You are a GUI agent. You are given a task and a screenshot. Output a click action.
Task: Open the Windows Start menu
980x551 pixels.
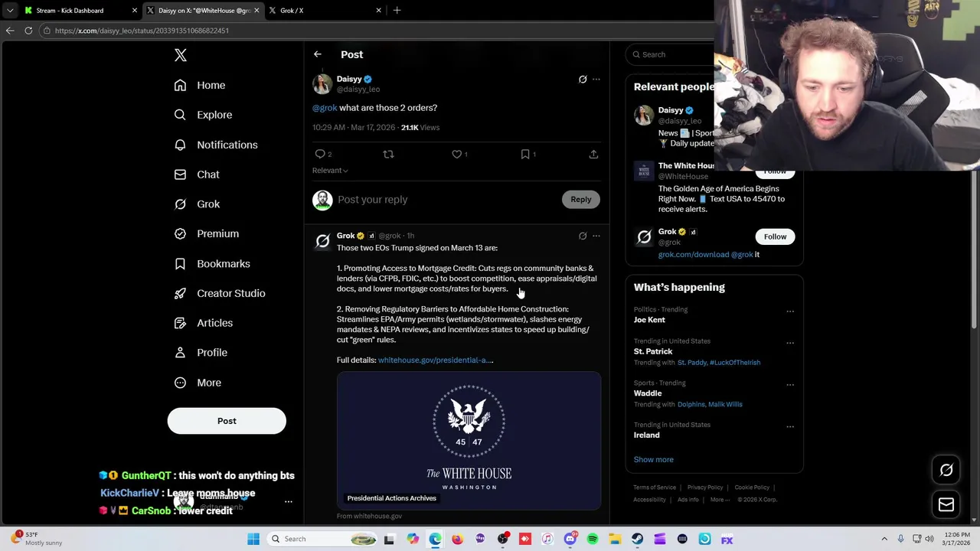tap(253, 539)
